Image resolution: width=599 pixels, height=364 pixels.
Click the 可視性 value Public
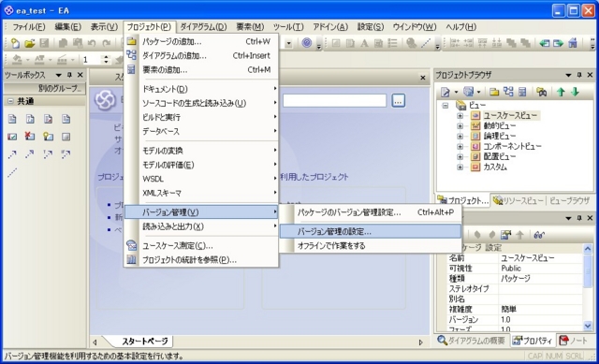click(x=511, y=269)
